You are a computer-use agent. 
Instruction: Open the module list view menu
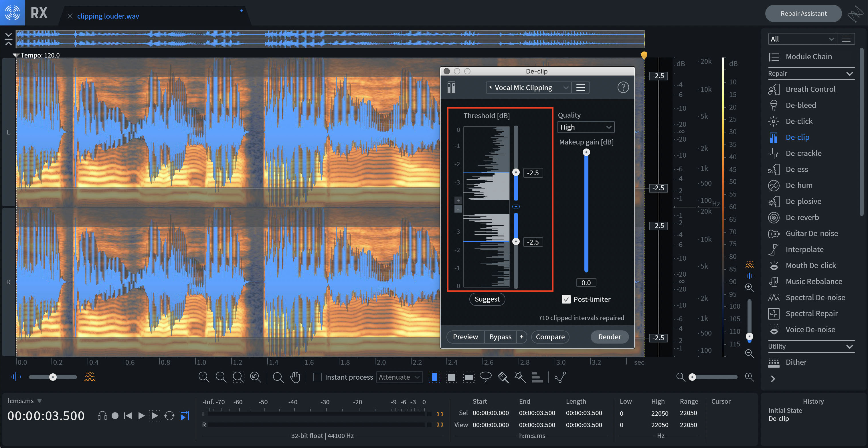coord(846,39)
